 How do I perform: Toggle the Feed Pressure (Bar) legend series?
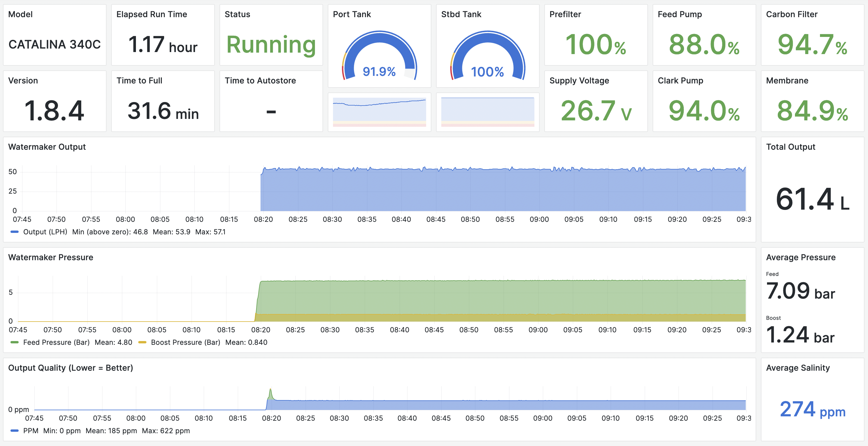coord(56,342)
